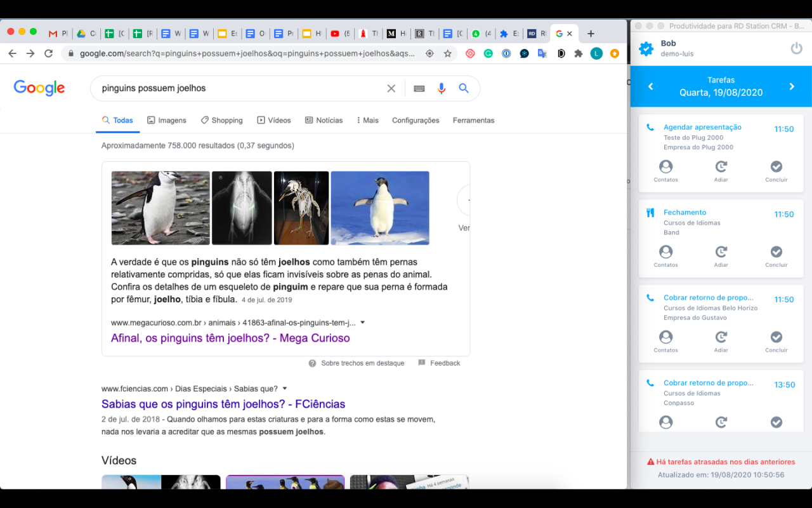
Task: Open the Cobrar retorno task at 13:50
Action: 709,383
